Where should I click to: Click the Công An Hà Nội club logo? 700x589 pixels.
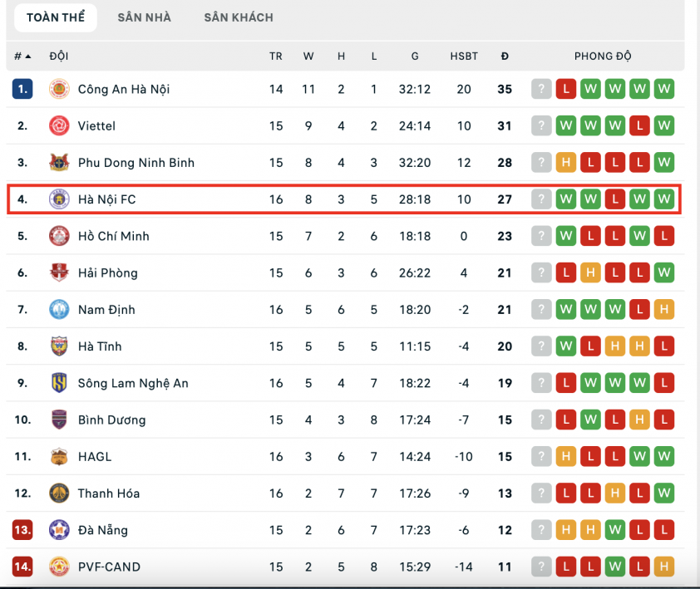point(59,89)
